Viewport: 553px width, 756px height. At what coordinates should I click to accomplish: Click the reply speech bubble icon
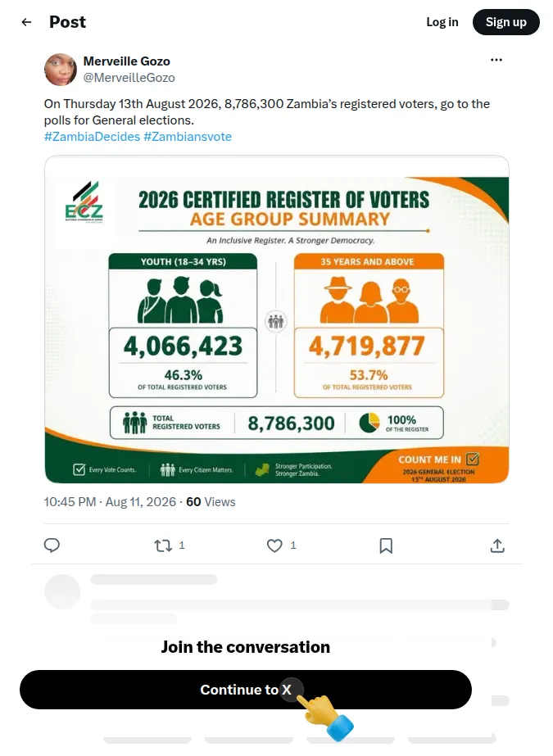coord(52,545)
